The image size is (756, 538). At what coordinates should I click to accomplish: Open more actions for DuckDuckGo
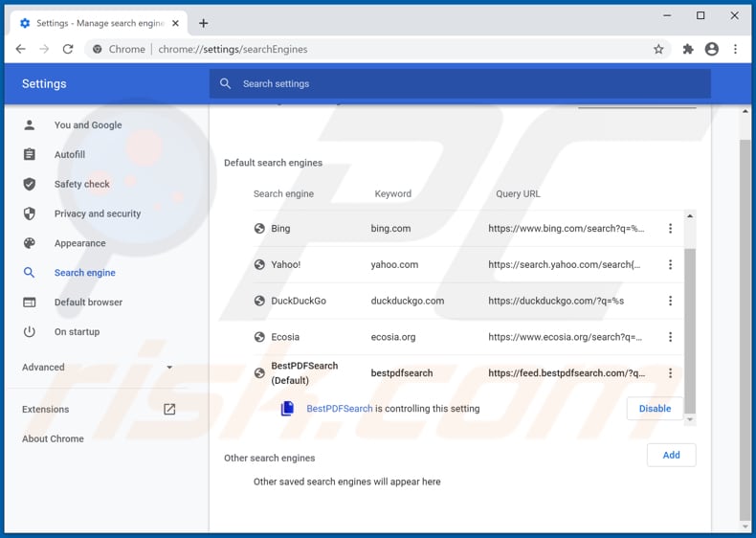point(670,301)
